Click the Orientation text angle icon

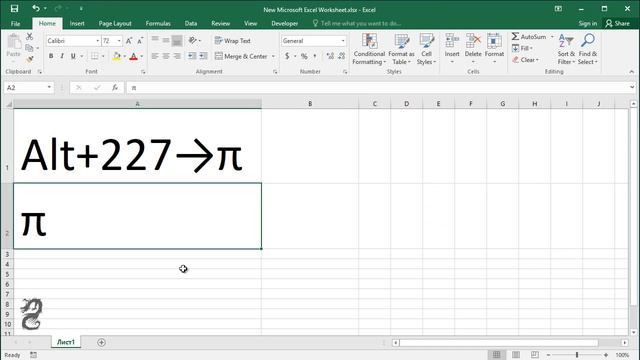pos(193,40)
